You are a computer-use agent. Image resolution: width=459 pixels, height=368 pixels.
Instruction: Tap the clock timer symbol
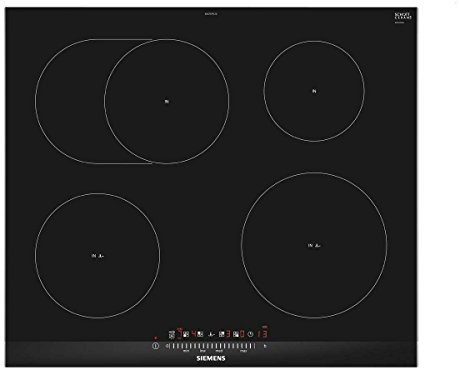[x=250, y=334]
